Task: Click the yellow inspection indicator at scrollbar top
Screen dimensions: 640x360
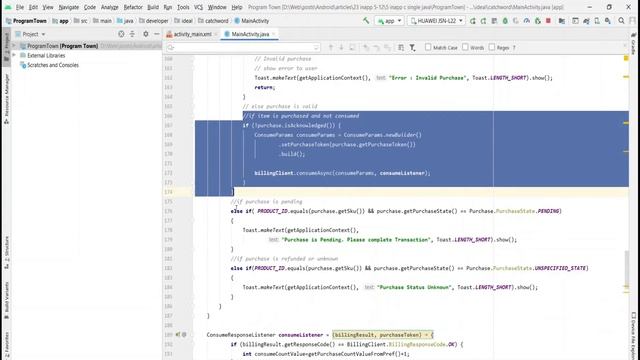Action: [x=626, y=58]
